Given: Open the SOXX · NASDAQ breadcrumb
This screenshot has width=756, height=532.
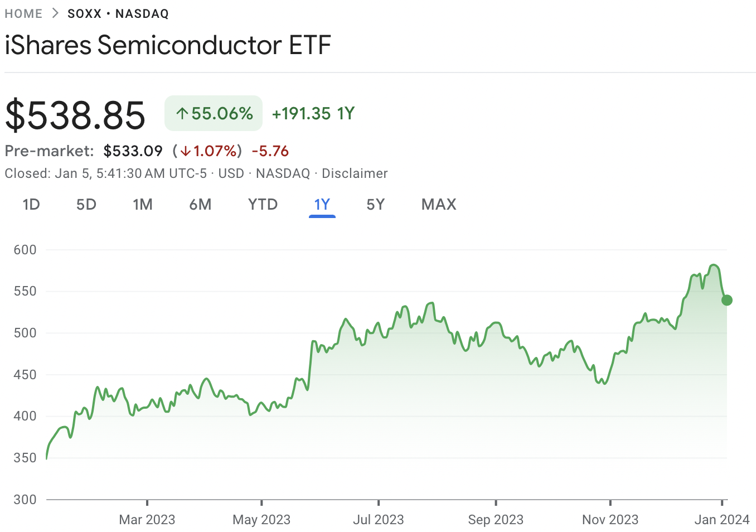Looking at the screenshot, I should [118, 13].
